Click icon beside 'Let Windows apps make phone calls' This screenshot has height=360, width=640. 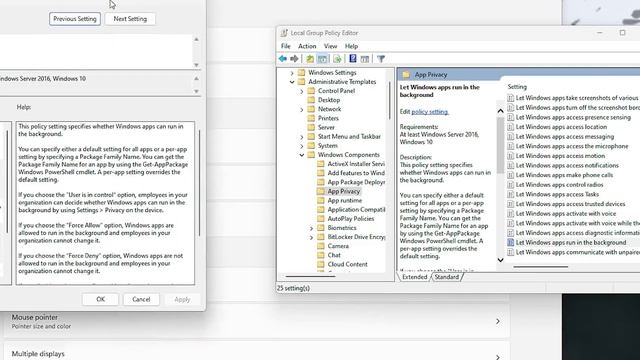pos(510,175)
